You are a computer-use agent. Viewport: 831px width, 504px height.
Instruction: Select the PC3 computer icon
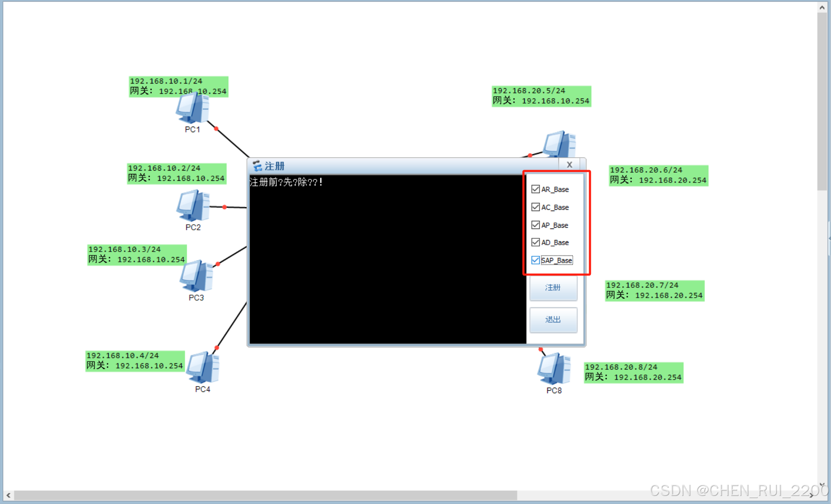(x=196, y=276)
